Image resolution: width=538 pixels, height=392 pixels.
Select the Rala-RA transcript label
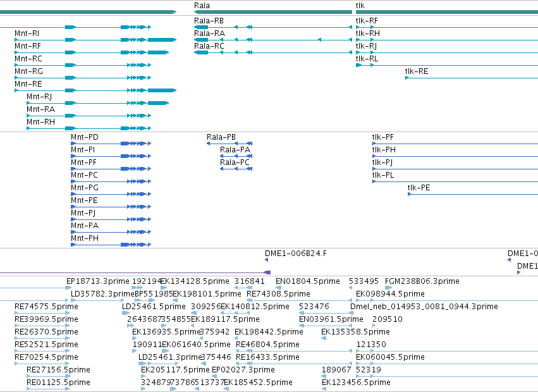click(x=209, y=34)
